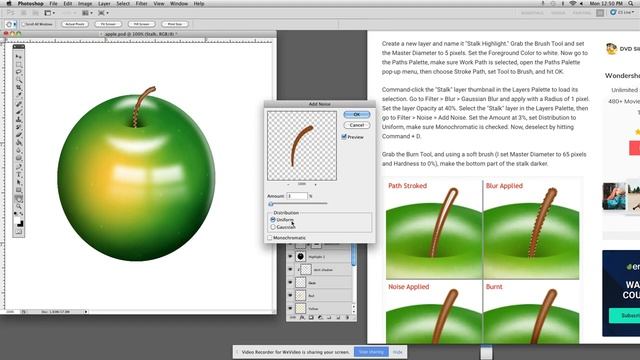Click the foreground/background color swatches

point(19,222)
